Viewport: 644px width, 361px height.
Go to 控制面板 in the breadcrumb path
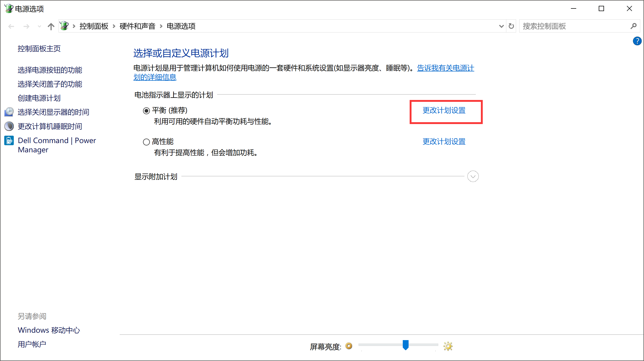[94, 26]
